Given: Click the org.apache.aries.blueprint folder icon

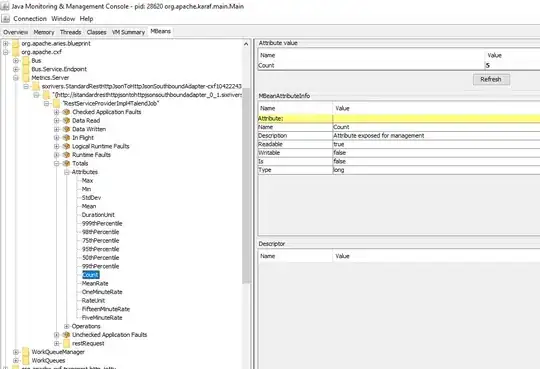Looking at the screenshot, I should (x=15, y=43).
